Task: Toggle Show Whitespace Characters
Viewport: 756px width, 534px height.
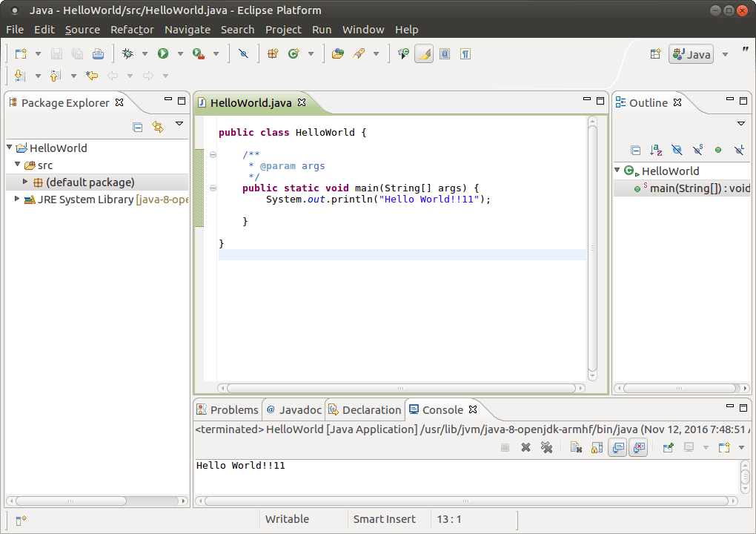Action: tap(465, 53)
